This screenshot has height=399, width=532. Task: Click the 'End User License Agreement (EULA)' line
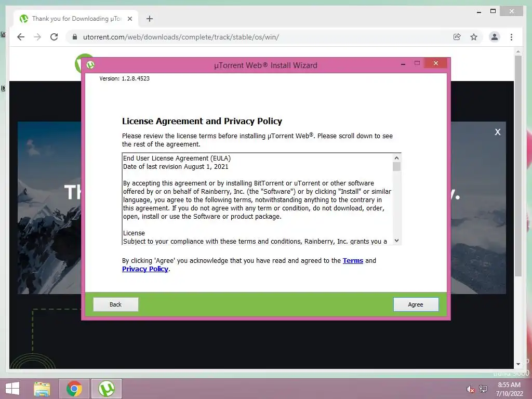click(177, 158)
